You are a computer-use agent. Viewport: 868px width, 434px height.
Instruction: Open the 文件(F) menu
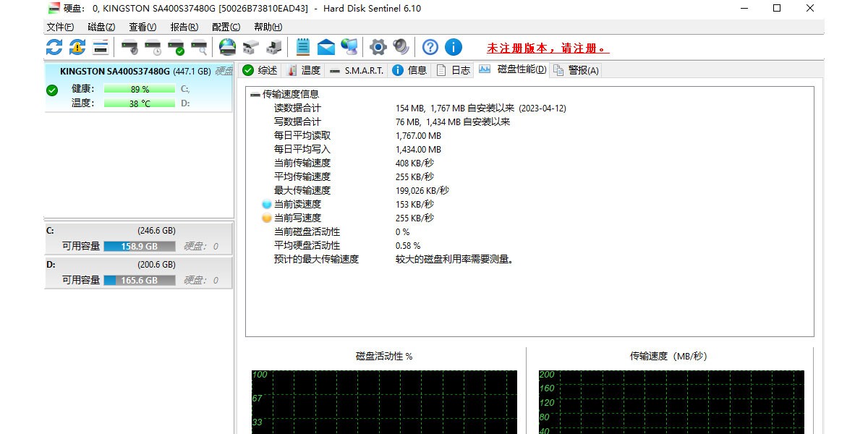(60, 27)
